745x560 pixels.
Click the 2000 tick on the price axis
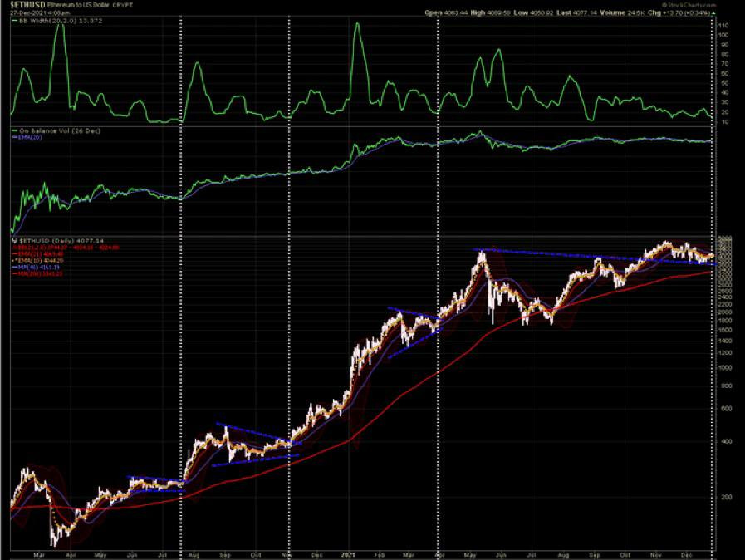coord(726,312)
